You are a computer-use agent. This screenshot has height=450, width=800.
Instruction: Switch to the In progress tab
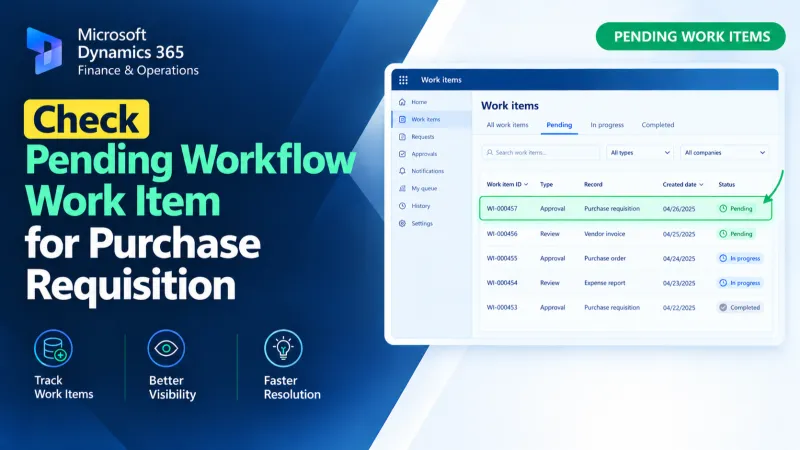pos(607,125)
